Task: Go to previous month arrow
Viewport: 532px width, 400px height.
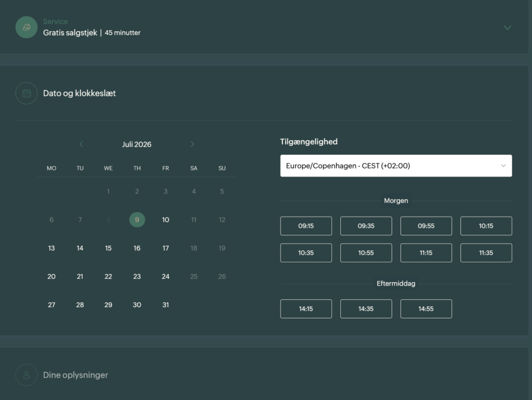Action: click(81, 144)
